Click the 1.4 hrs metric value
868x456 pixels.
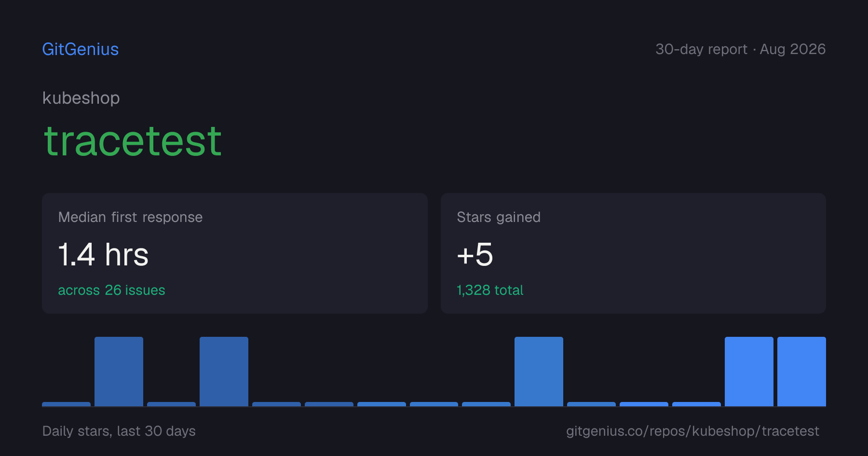[103, 254]
